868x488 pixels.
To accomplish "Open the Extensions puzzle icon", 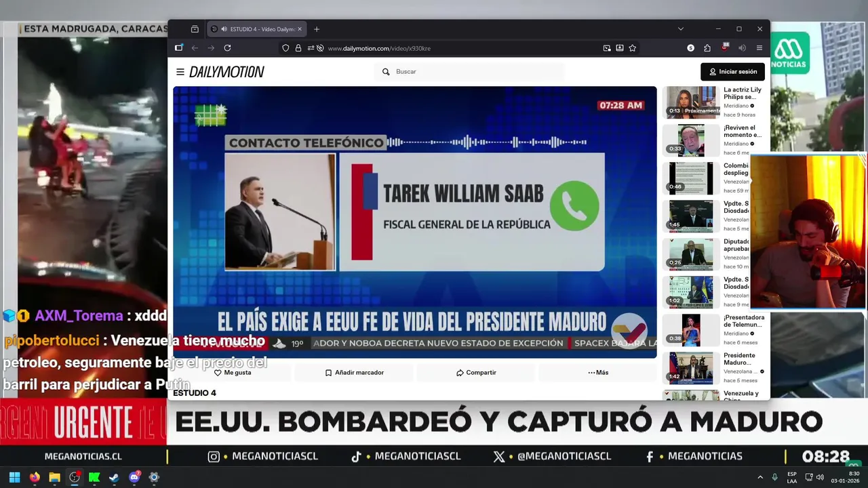I will [x=707, y=48].
